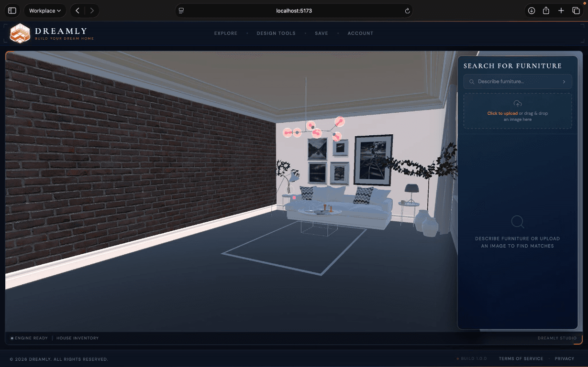The height and width of the screenshot is (367, 588).
Task: Open the Explore menu item
Action: (x=226, y=33)
